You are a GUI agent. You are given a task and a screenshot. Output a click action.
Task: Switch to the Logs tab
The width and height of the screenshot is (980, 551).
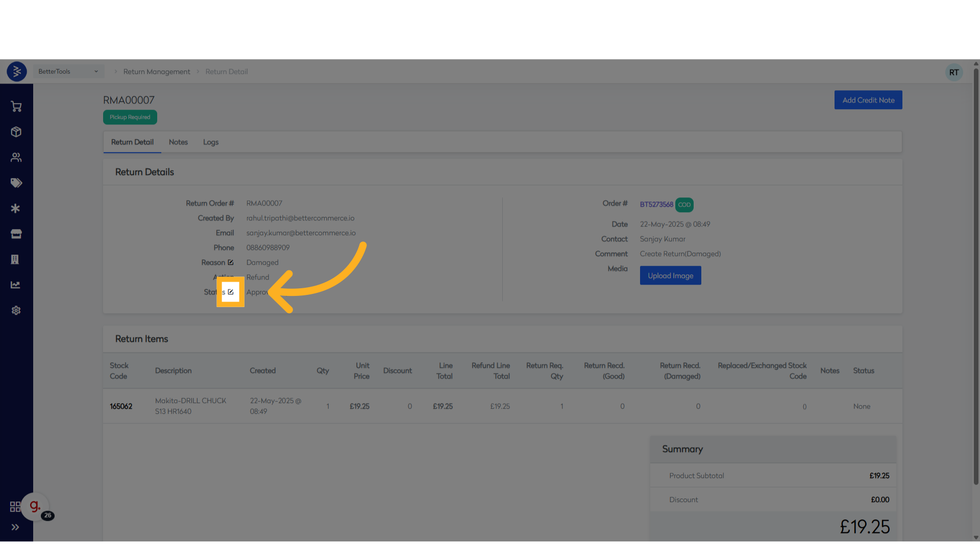tap(210, 142)
